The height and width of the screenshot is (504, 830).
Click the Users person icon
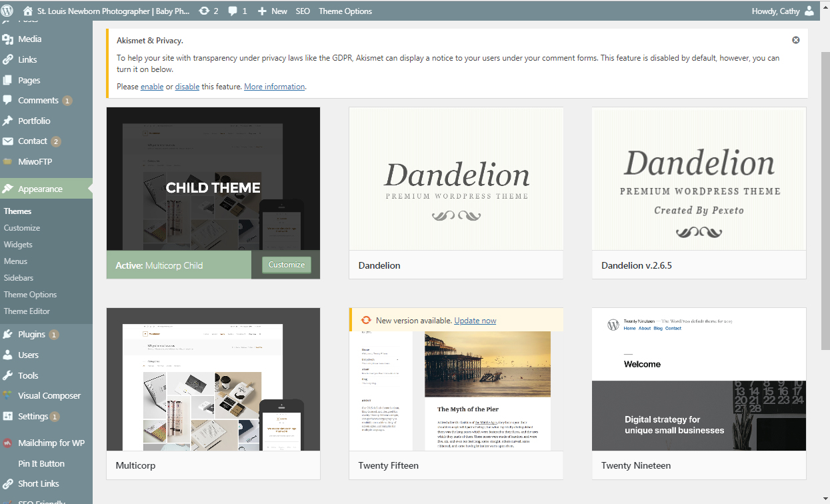tap(8, 355)
